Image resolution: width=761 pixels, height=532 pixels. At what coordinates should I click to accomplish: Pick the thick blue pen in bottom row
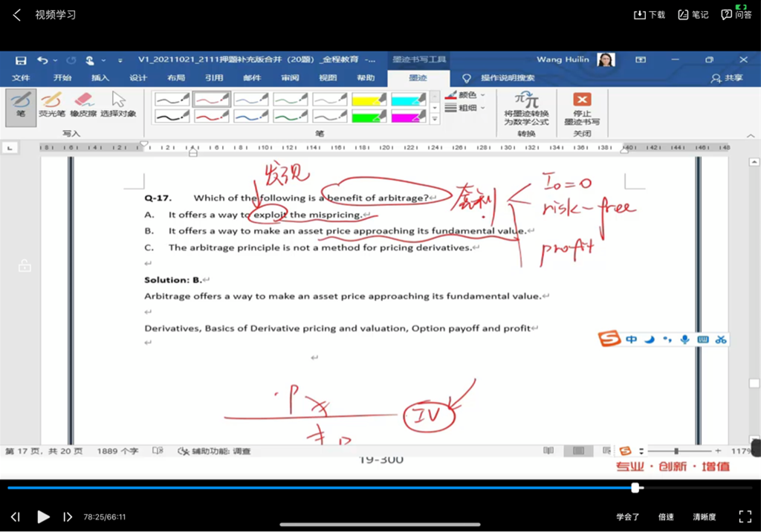coord(251,116)
